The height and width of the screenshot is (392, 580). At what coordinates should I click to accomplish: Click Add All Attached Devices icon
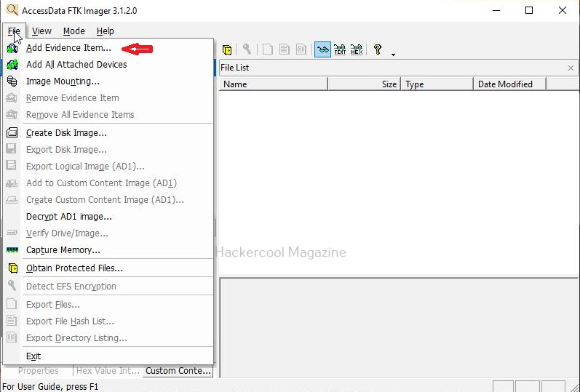pyautogui.click(x=12, y=65)
